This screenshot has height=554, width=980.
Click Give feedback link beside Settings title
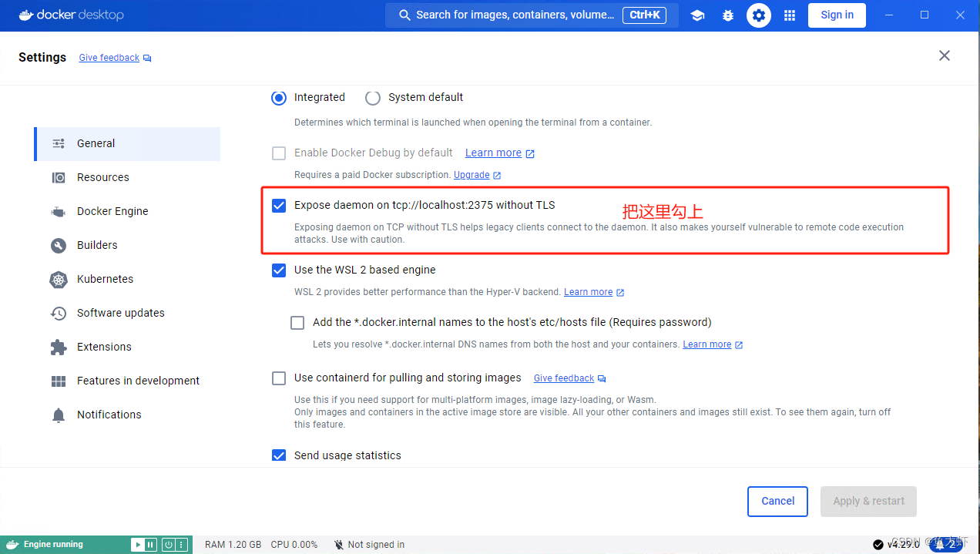point(109,58)
